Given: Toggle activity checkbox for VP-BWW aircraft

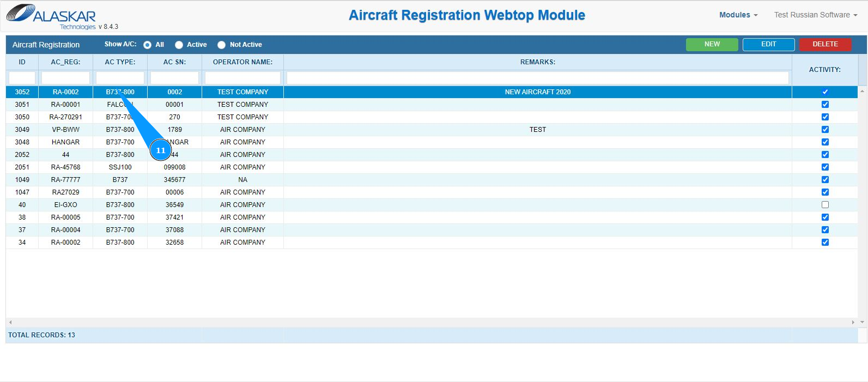Looking at the screenshot, I should coord(825,130).
